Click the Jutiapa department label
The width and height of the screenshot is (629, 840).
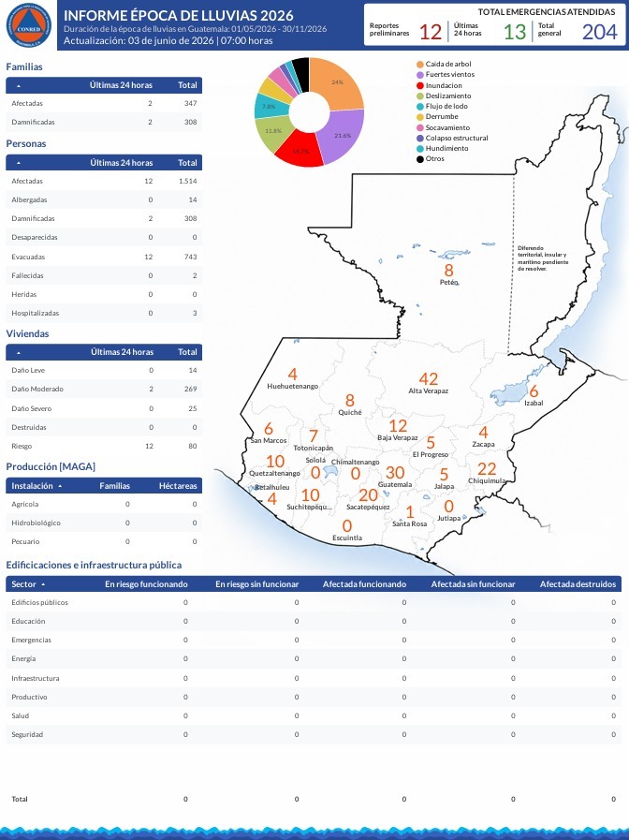(x=448, y=519)
